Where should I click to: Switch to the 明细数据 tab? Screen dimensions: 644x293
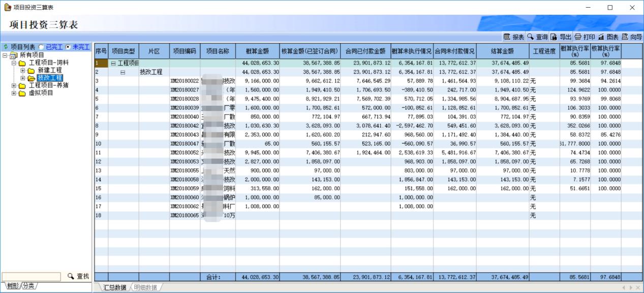pyautogui.click(x=145, y=287)
